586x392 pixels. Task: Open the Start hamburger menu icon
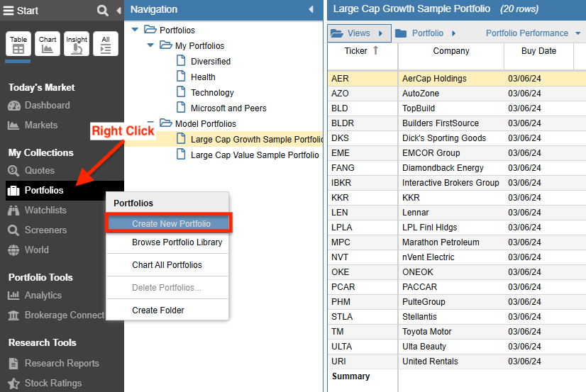(x=9, y=11)
